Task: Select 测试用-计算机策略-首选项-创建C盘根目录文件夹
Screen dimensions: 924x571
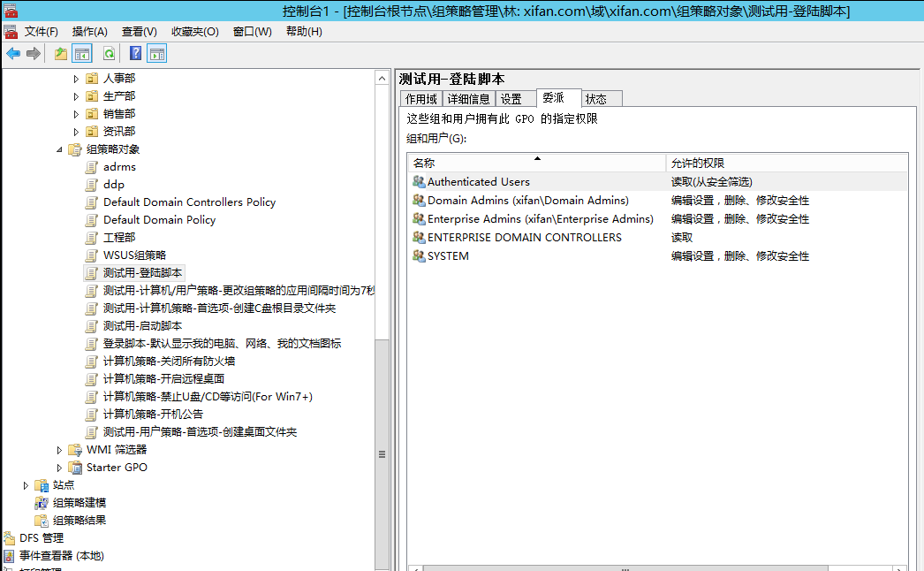Action: coord(219,308)
